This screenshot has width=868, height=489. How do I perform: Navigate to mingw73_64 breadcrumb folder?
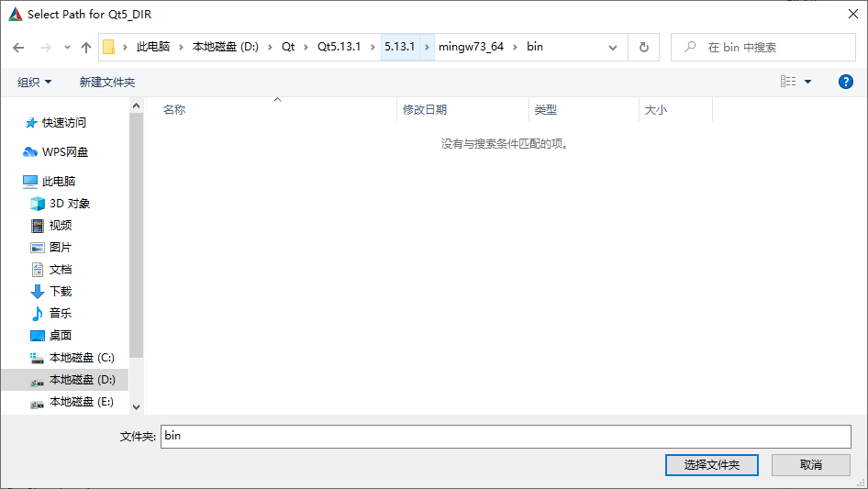coord(471,47)
